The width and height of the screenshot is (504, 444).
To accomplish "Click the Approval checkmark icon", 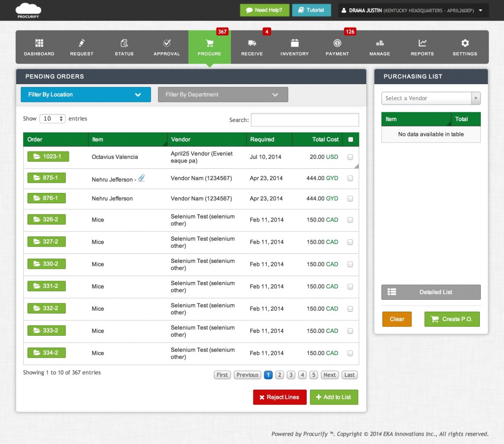I will (166, 43).
